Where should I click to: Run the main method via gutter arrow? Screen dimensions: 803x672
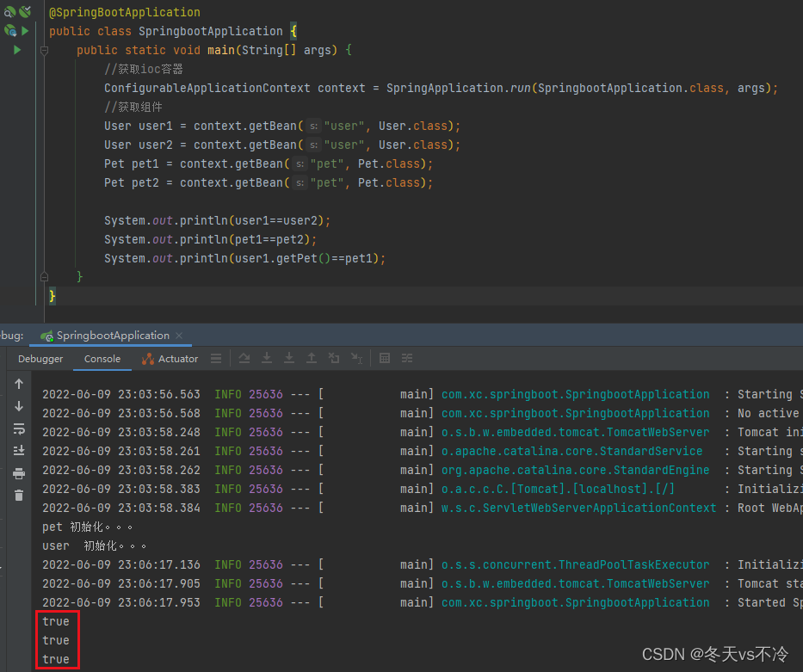tap(17, 50)
